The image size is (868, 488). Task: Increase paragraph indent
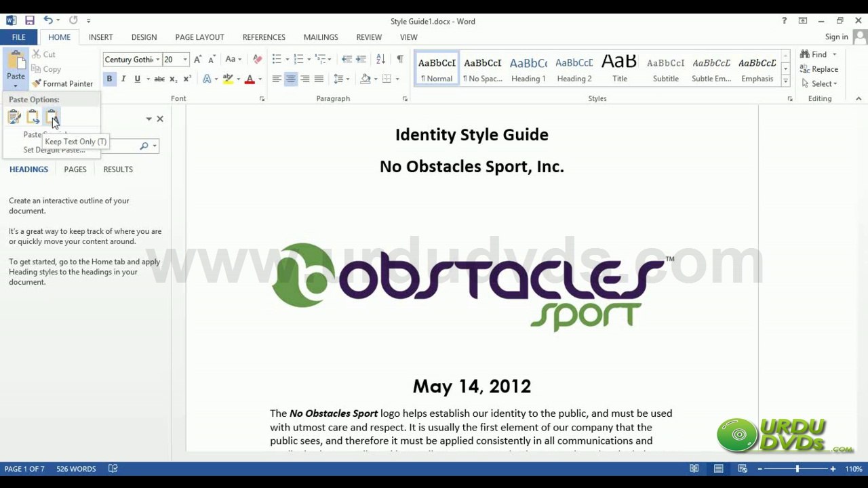[361, 60]
